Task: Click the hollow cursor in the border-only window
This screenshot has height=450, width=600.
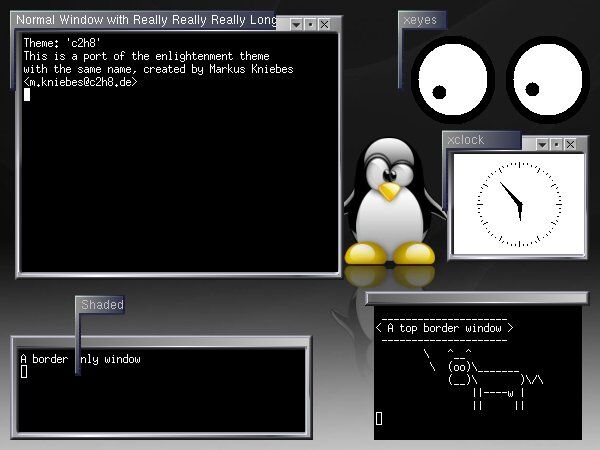Action: coord(24,371)
